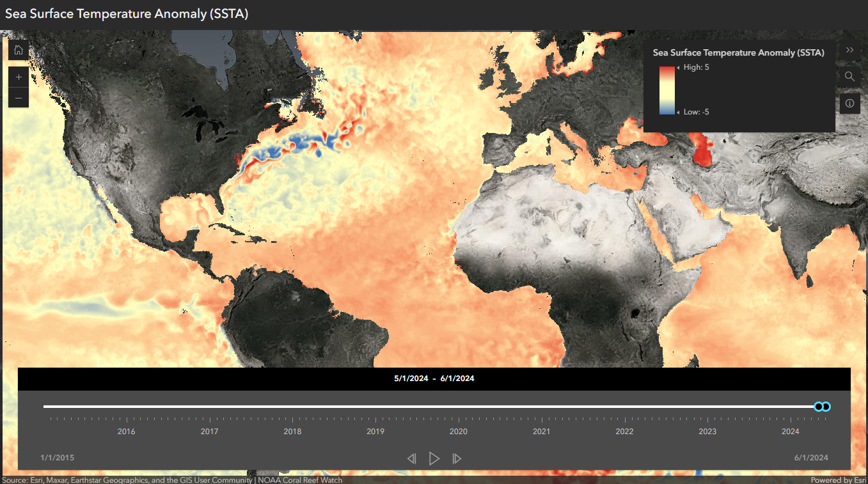Click the 'Powered by Esri' link

838,480
